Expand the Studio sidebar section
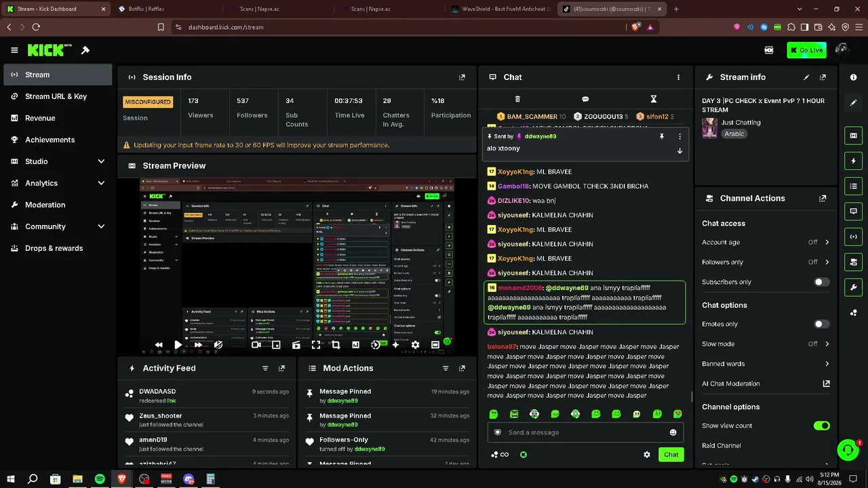 (101, 161)
